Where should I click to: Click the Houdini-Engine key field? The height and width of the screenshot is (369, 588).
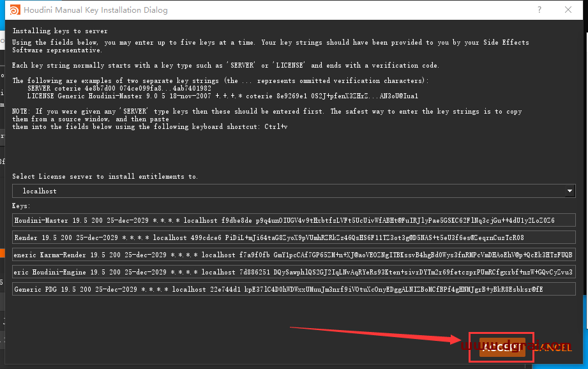(294, 272)
